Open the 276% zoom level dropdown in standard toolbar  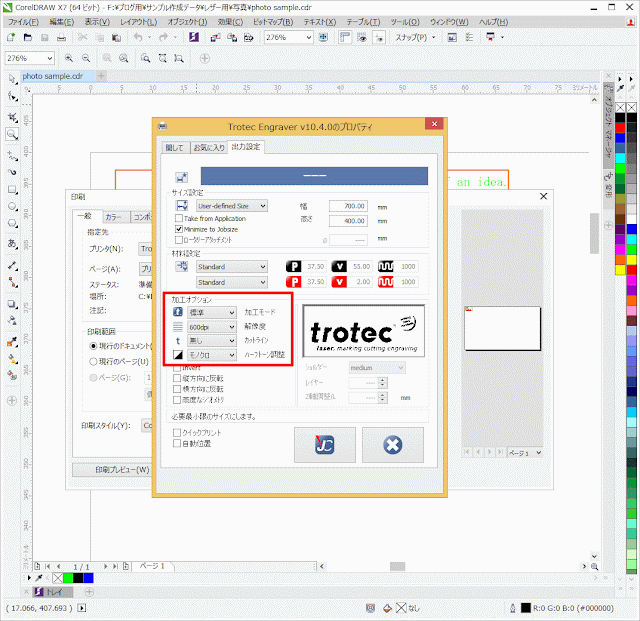[x=309, y=38]
